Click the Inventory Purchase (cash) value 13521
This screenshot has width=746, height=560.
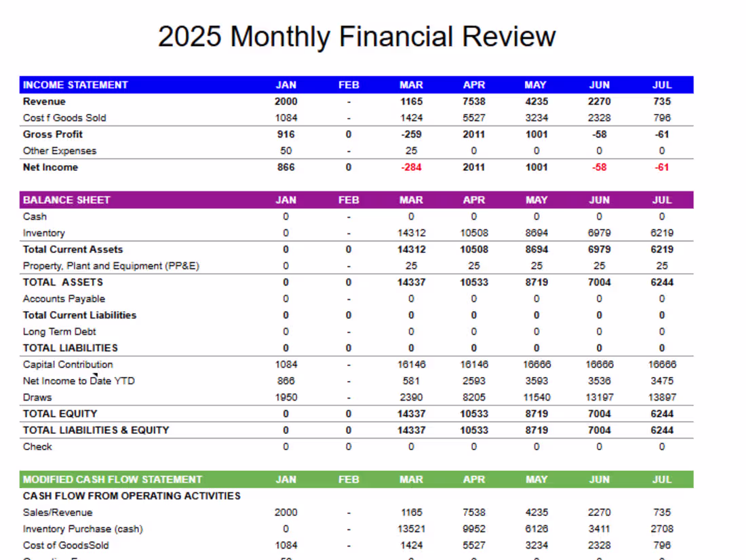tap(410, 529)
